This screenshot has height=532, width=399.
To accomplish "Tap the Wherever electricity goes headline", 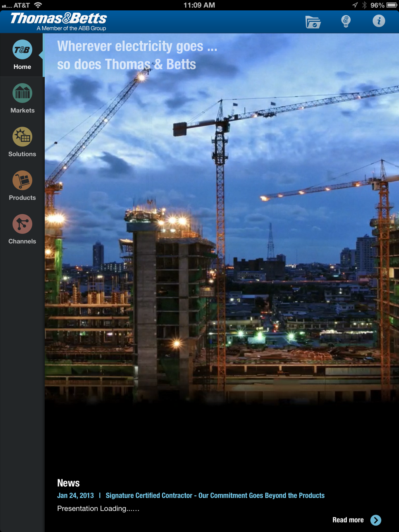I will tap(137, 55).
